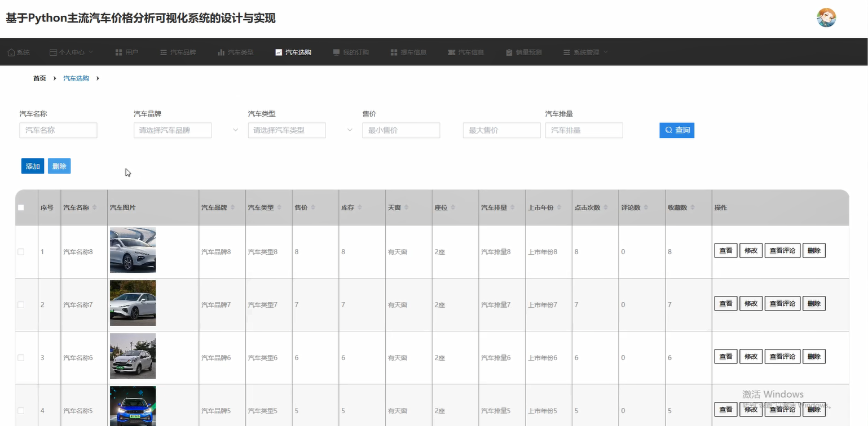Screen dimensions: 868x426
Task: Click 修改 for row 汽车名称7
Action: tap(751, 304)
